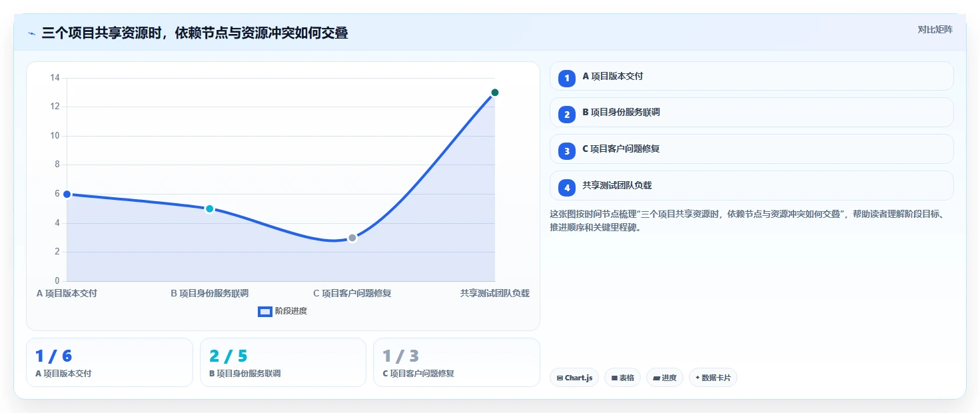Open the 1 / 6 A 项目版本交付 card
This screenshot has height=413, width=980.
109,362
